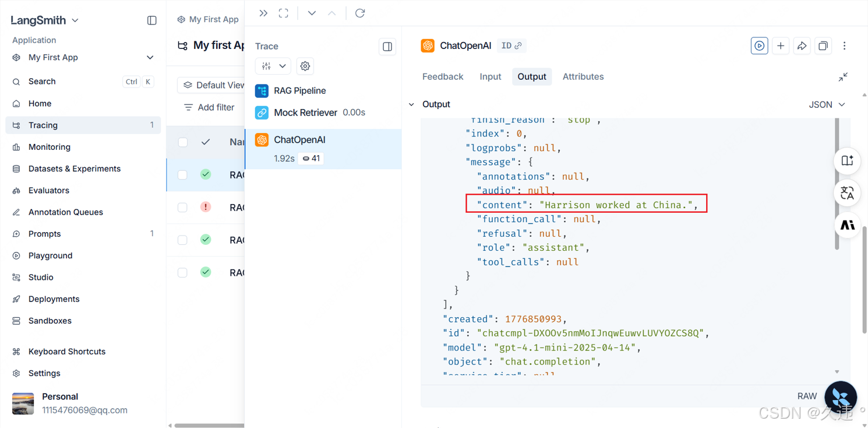Expand the My First App application selector
The image size is (868, 428).
point(83,57)
